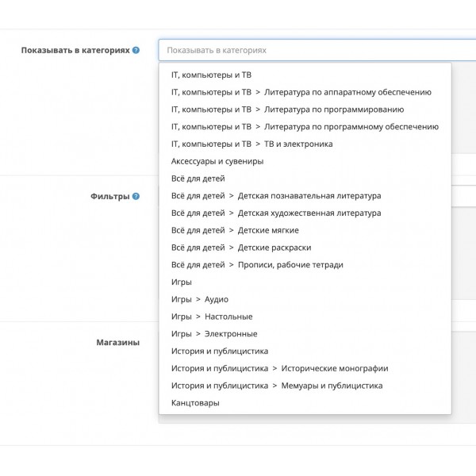Select 'IT, компьютеры и ТВ' category
The height and width of the screenshot is (476, 476).
pyautogui.click(x=212, y=75)
